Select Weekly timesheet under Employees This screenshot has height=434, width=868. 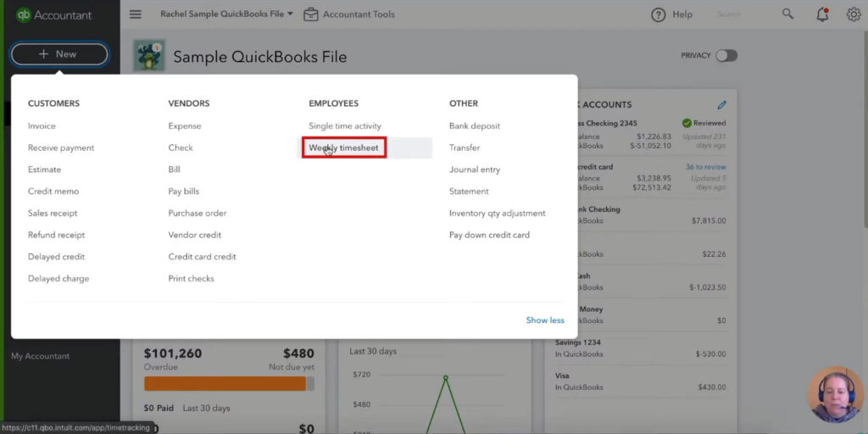point(344,147)
